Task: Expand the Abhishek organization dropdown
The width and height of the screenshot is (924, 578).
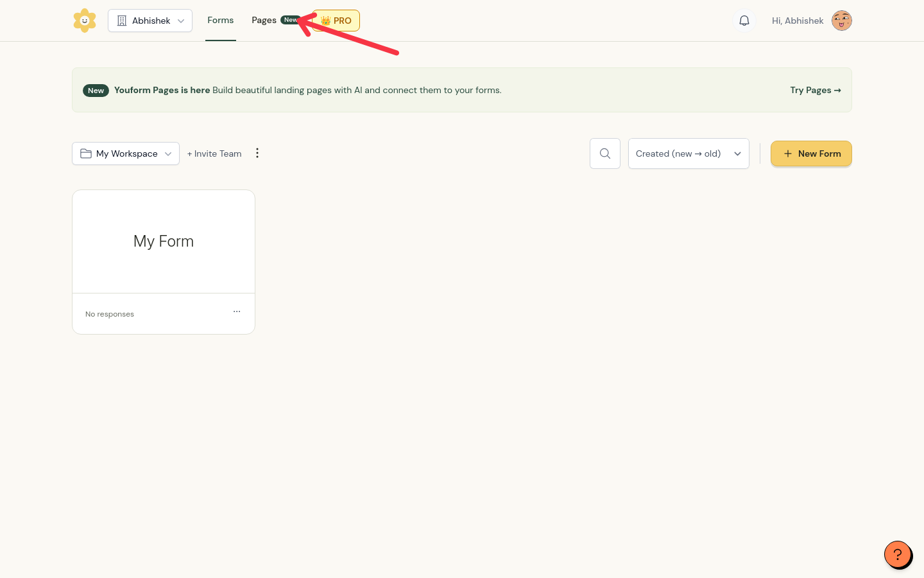Action: click(150, 21)
